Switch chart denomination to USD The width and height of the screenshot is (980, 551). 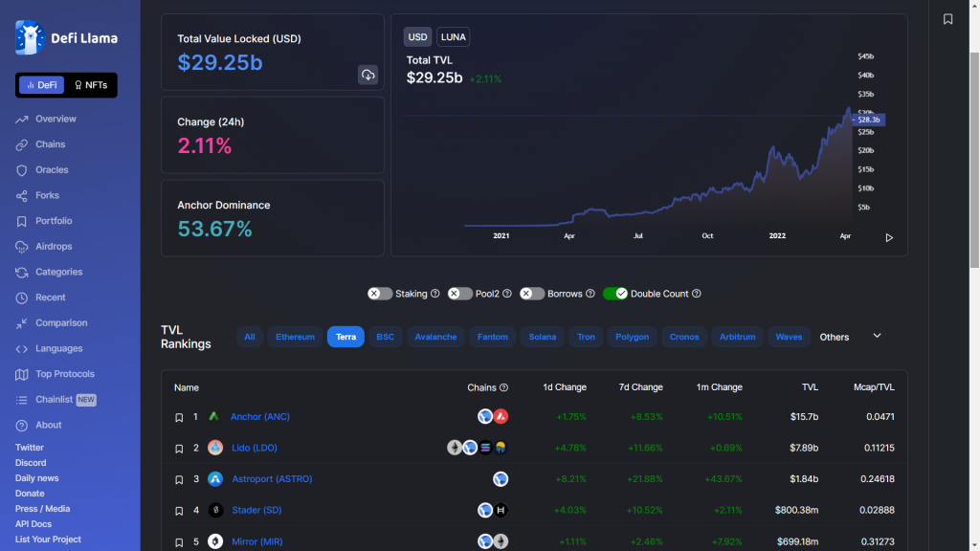click(x=417, y=37)
